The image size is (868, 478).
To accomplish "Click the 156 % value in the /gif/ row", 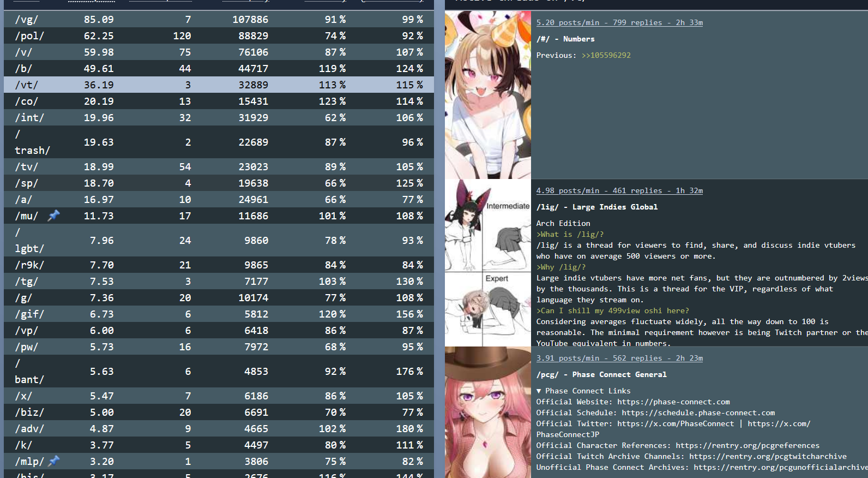I will pos(409,314).
